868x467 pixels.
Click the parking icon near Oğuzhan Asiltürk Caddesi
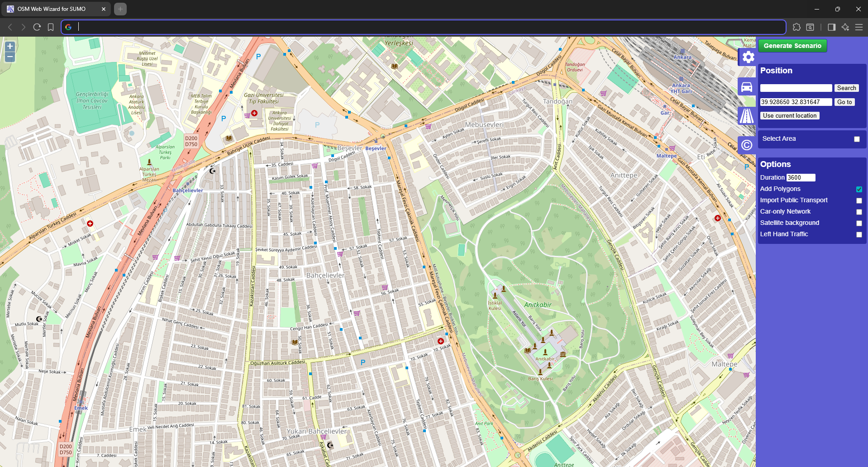[363, 362]
